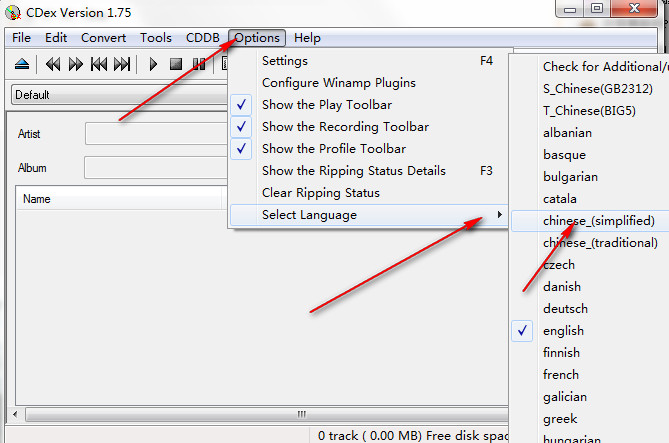Screen dimensions: 669x443
Task: Select T_Chinese(BIG5) language
Action: coord(590,111)
